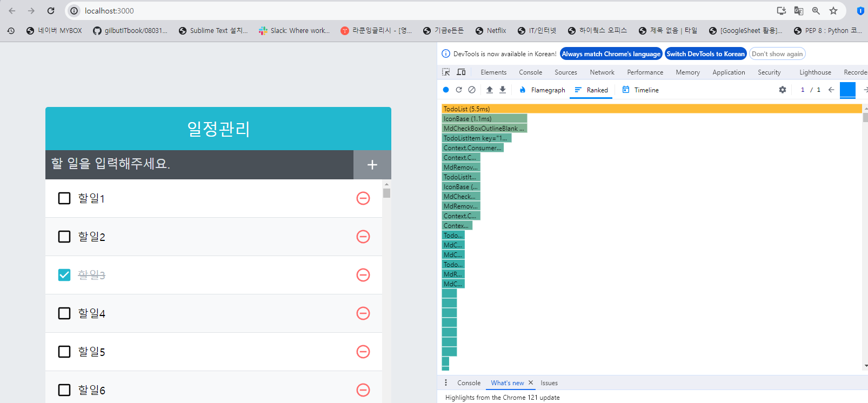
Task: Reload and start profiling
Action: point(459,90)
